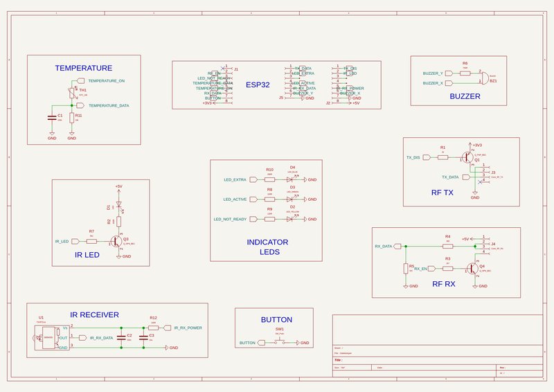The image size is (554, 392).
Task: Click the IR_RX_POWER label in IR Receiver
Action: [188, 328]
